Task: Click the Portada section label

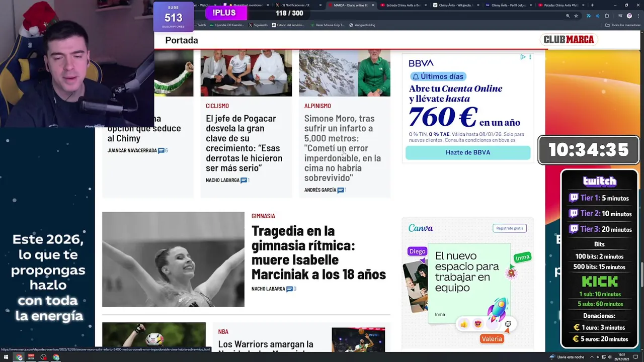Action: coord(182,40)
